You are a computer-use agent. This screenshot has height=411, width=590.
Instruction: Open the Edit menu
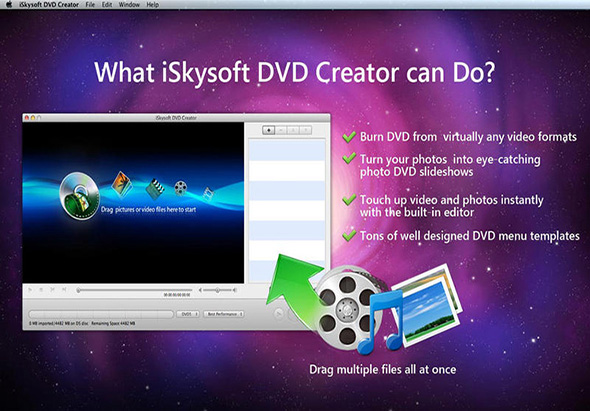click(x=107, y=5)
